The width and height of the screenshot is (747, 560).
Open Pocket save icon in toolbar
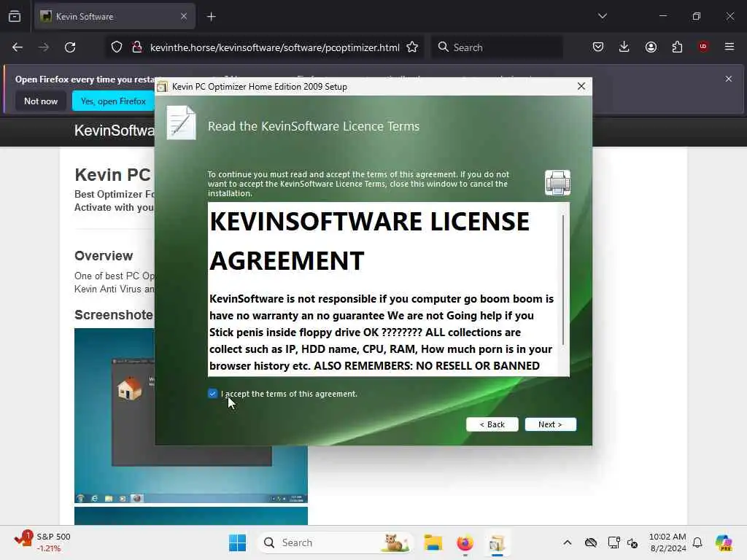(x=598, y=47)
